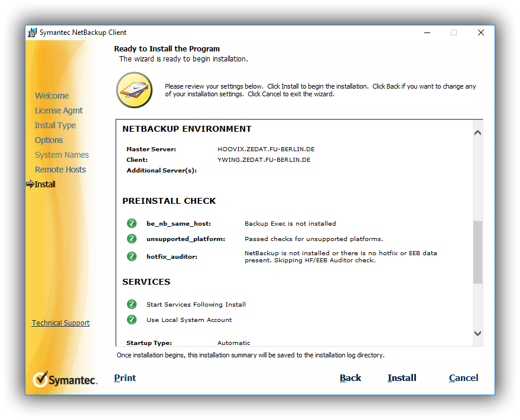Click the Print button
Viewport: 520px width, 420px height.
[125, 378]
